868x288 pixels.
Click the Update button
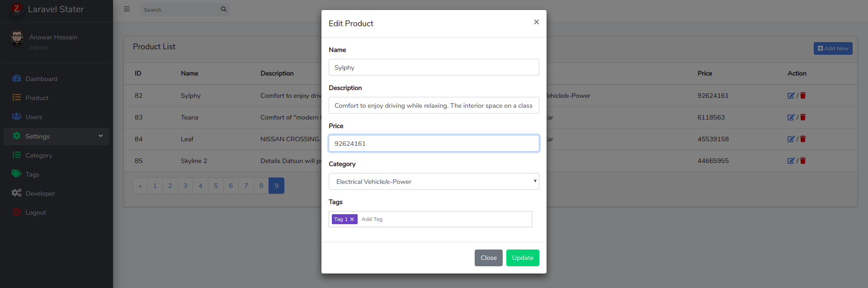(x=522, y=258)
